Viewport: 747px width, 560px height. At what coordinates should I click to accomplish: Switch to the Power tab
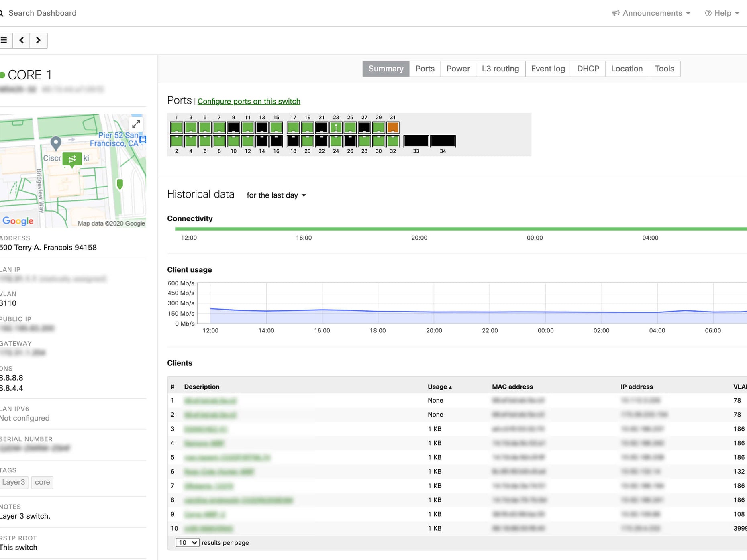coord(458,69)
